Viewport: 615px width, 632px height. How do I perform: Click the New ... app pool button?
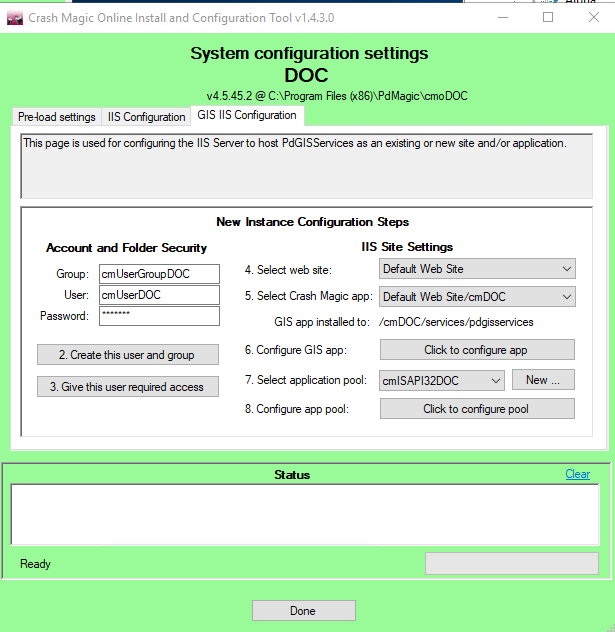coord(543,380)
